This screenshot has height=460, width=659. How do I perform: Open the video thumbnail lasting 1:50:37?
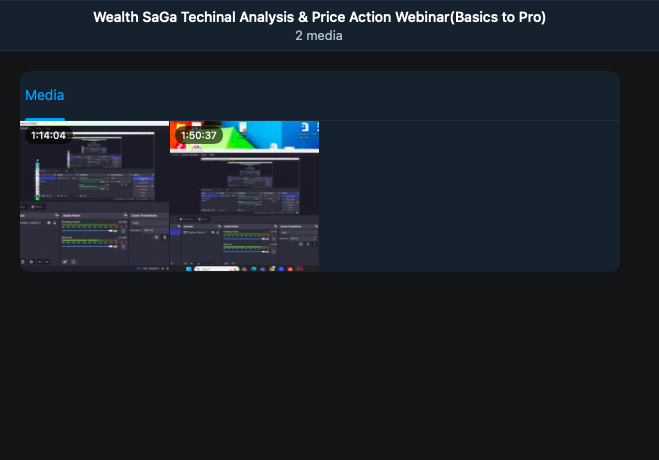tap(245, 196)
